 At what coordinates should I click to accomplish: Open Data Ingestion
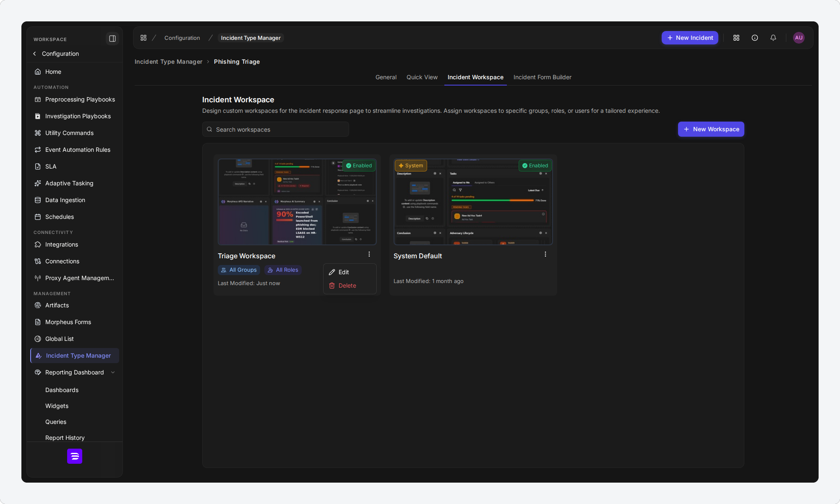(x=75, y=200)
